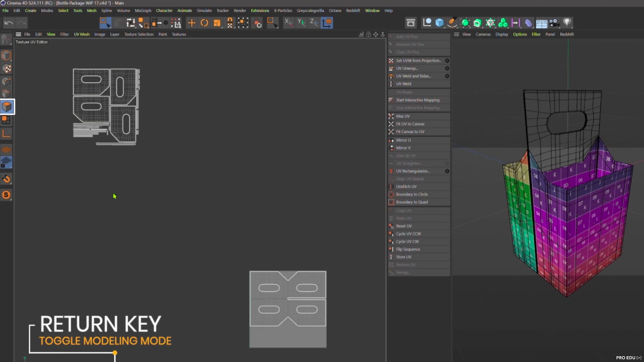Add a Camera object

pyautogui.click(x=554, y=23)
